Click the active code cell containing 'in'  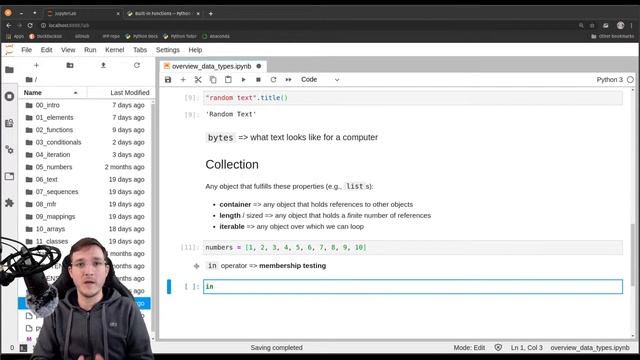pyautogui.click(x=413, y=287)
